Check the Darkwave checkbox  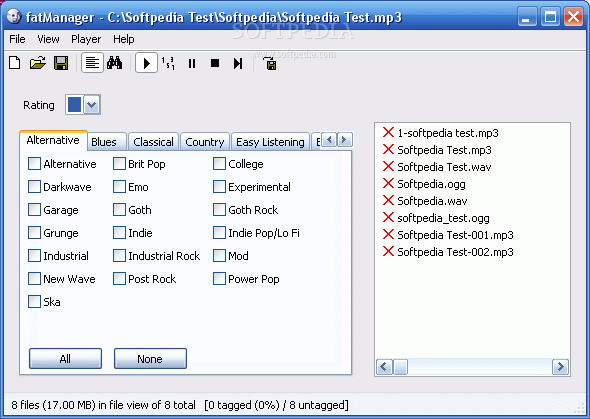pos(34,187)
